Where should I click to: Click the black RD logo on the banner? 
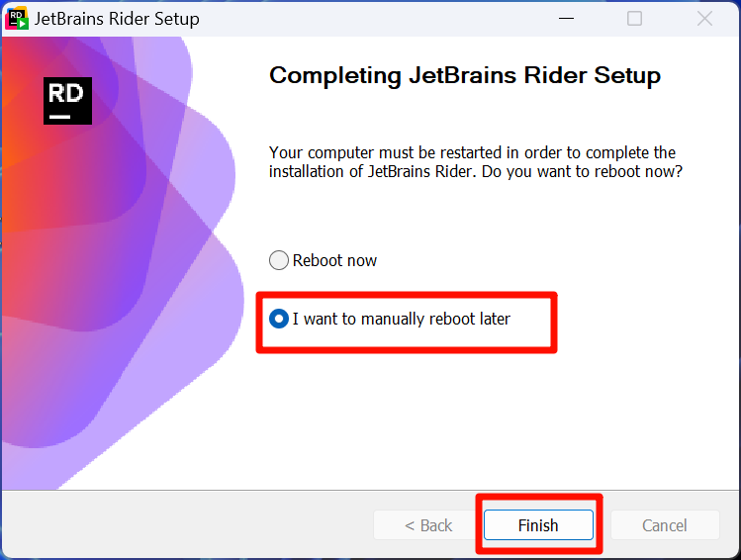coord(67,101)
